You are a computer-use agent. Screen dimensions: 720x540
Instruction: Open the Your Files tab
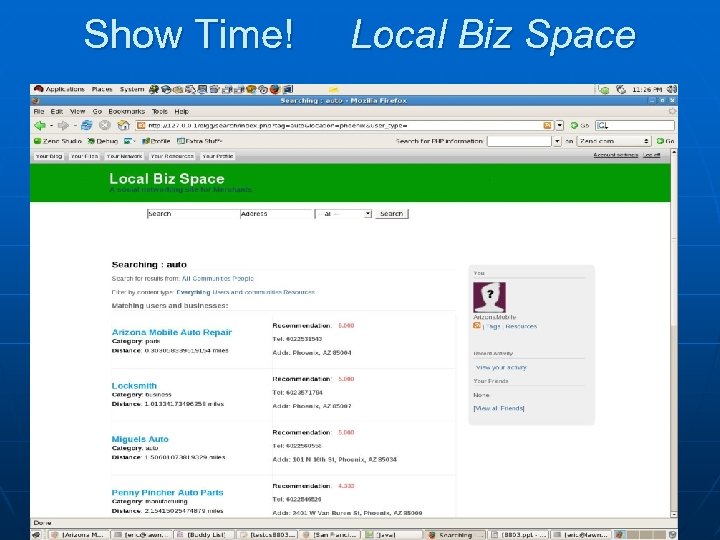pyautogui.click(x=84, y=156)
